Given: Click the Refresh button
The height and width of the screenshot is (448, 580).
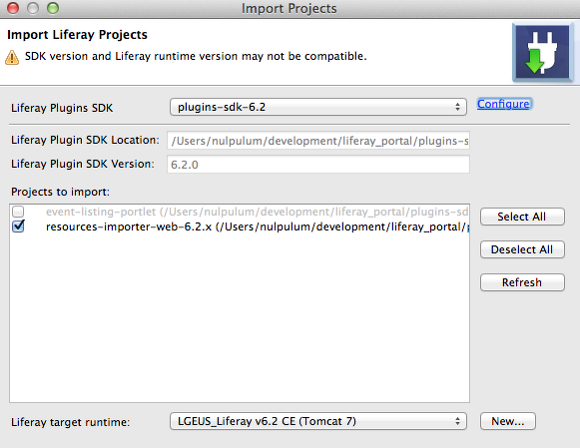Looking at the screenshot, I should [x=522, y=283].
